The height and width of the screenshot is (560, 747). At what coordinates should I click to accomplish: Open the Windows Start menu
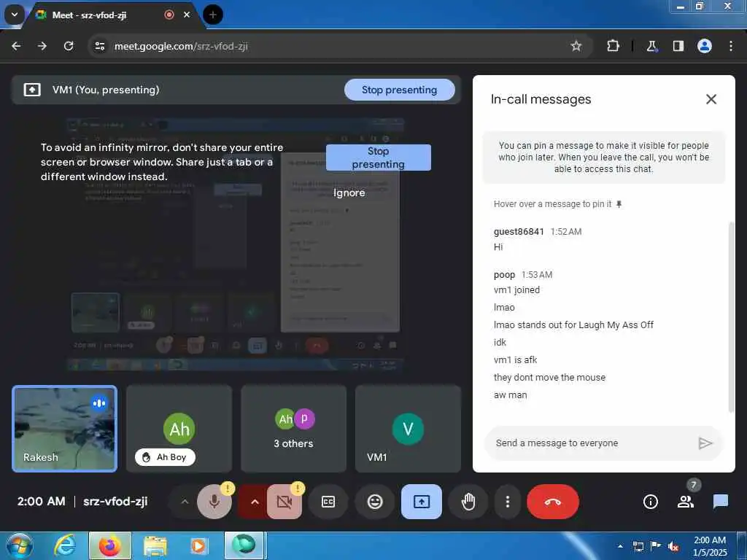click(20, 545)
